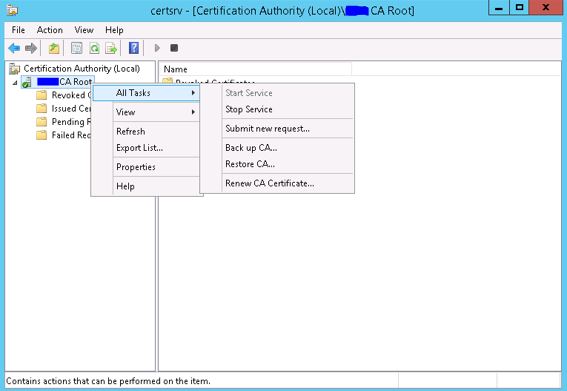Click the Issued Certificates folder icon in tree
Image resolution: width=567 pixels, height=391 pixels.
coord(42,109)
